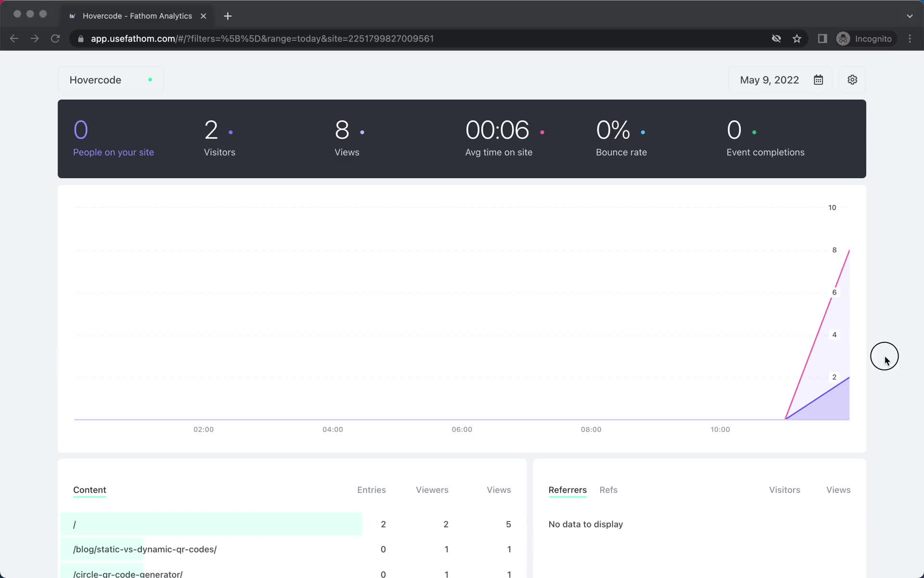Viewport: 924px width, 578px height.
Task: Open the Hovercode site selector
Action: coord(111,80)
